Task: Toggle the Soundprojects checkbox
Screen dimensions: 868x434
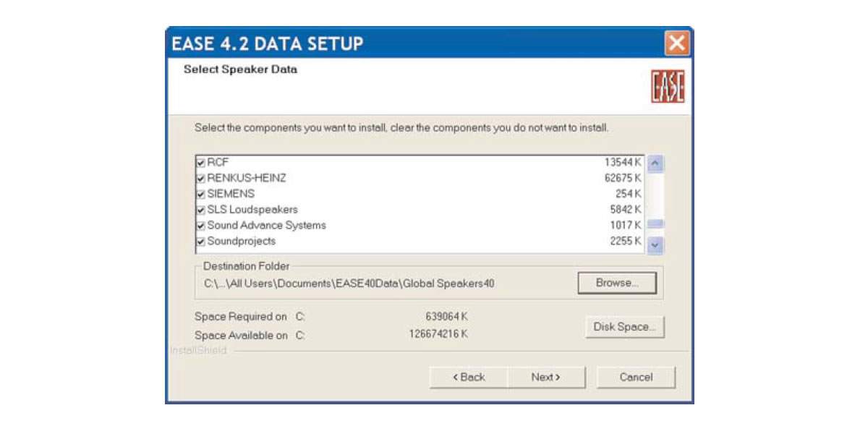Action: click(x=201, y=242)
